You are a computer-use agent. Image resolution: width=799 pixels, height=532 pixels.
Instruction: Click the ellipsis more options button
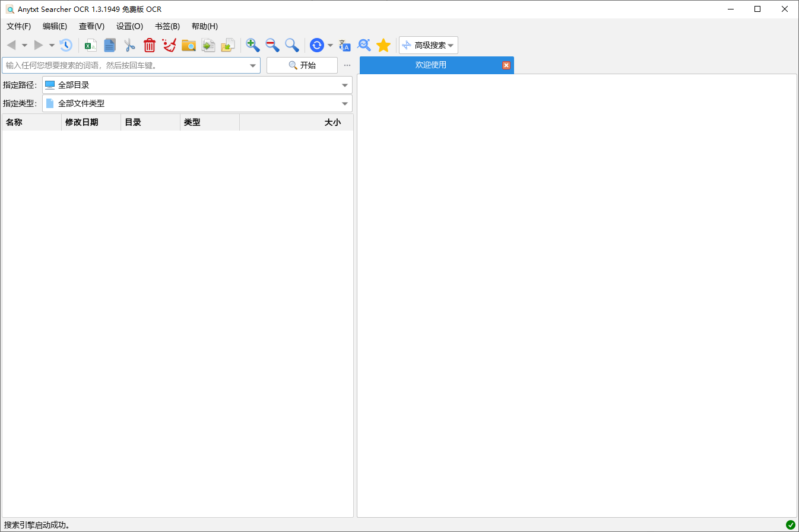347,65
